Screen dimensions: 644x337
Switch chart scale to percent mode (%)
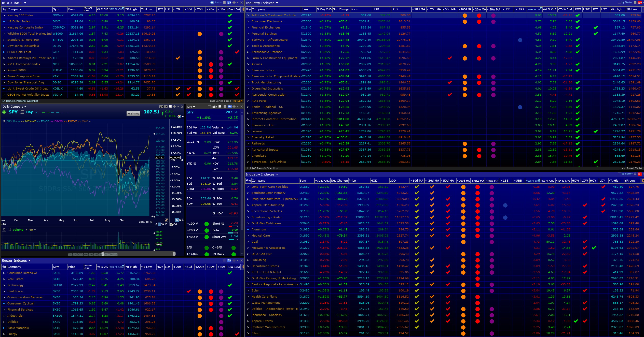(177, 220)
